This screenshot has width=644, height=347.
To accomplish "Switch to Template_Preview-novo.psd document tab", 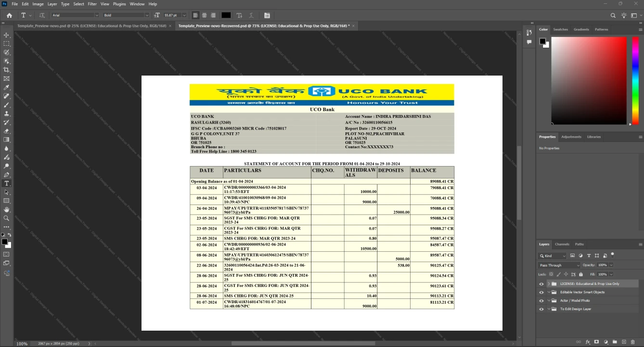I will tap(91, 26).
